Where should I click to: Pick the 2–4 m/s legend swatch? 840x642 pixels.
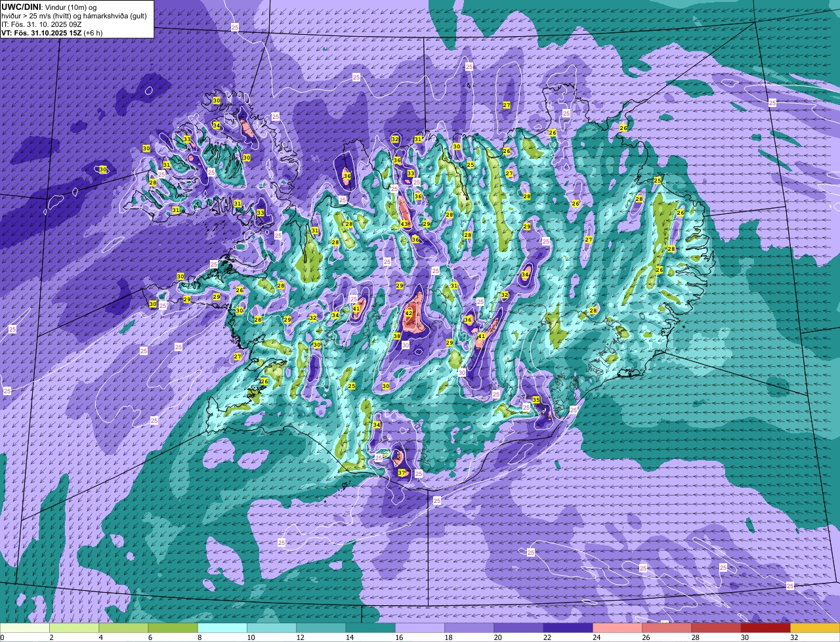tap(74, 628)
